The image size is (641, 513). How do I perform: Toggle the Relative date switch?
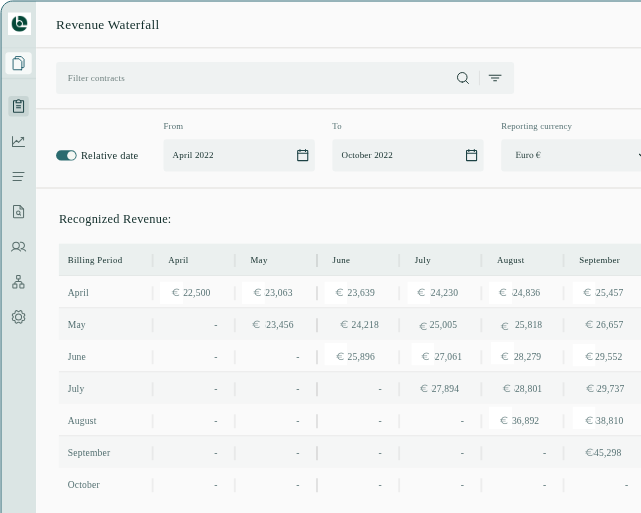[66, 155]
